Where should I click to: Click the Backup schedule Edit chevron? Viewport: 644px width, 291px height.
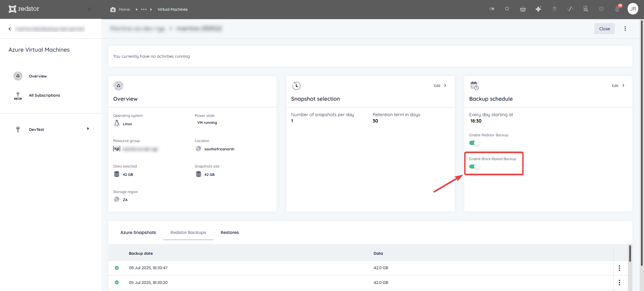coord(623,86)
